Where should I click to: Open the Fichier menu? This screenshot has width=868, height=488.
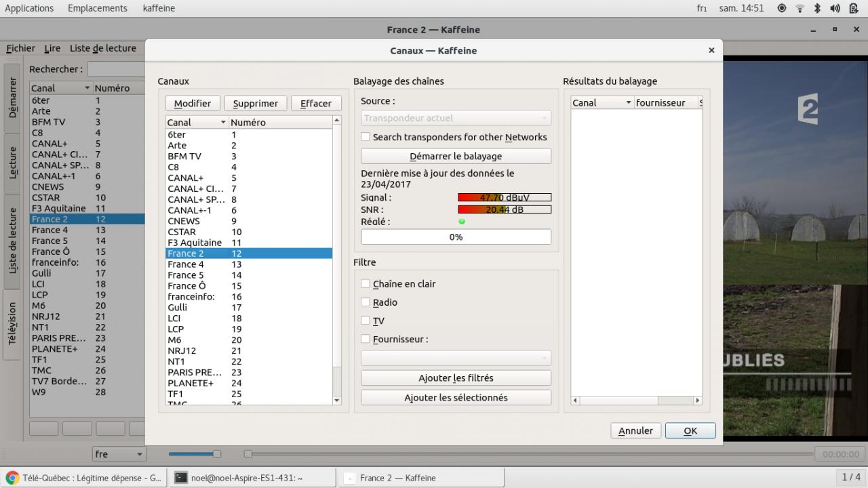[x=21, y=48]
